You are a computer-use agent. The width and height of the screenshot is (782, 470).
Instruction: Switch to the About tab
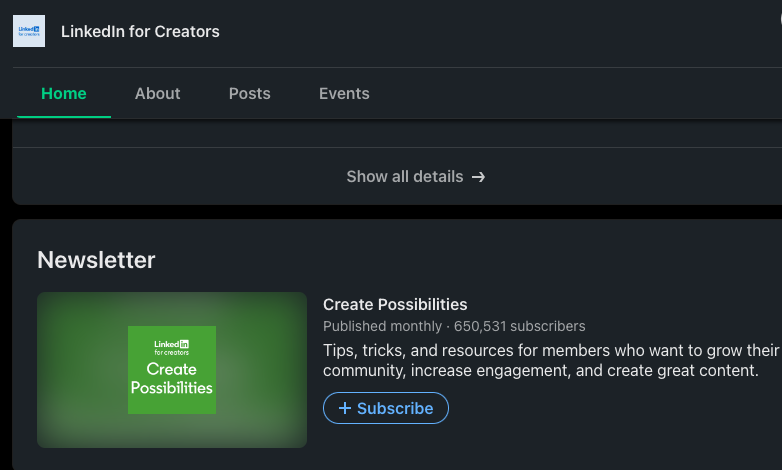tap(158, 93)
